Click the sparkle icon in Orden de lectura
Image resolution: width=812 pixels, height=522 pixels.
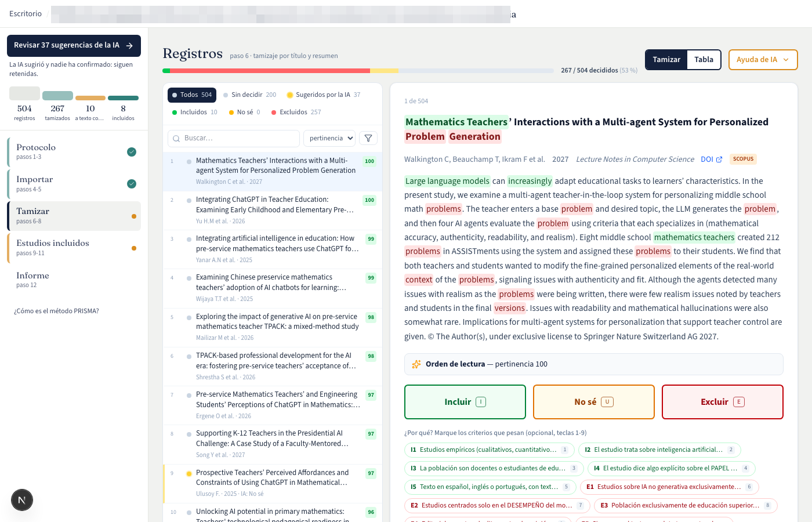[x=416, y=364]
